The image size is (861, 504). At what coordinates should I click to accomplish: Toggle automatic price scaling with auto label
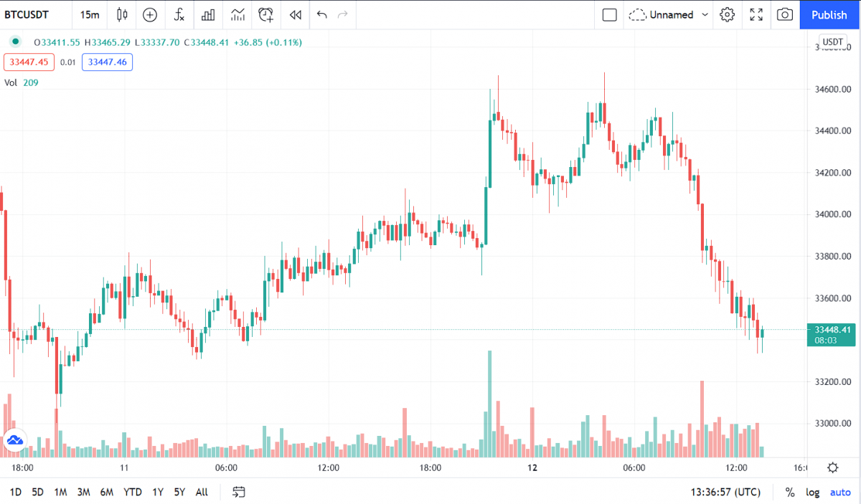click(839, 493)
